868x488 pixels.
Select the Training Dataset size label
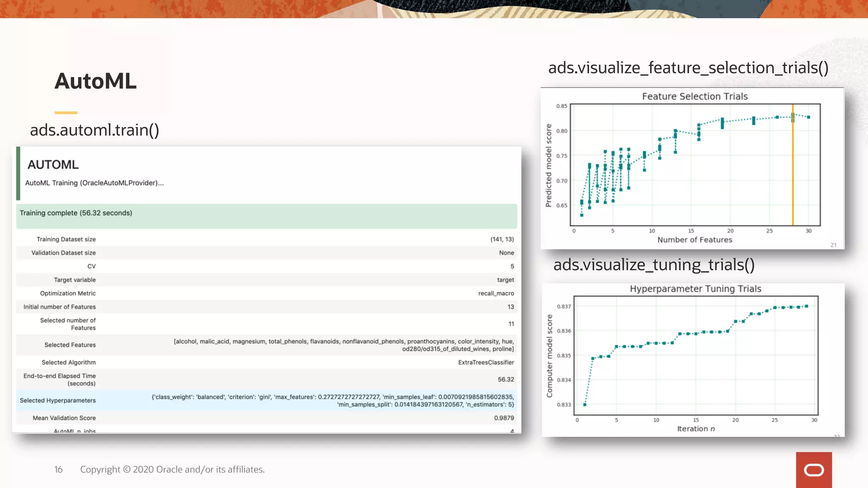pyautogui.click(x=66, y=239)
